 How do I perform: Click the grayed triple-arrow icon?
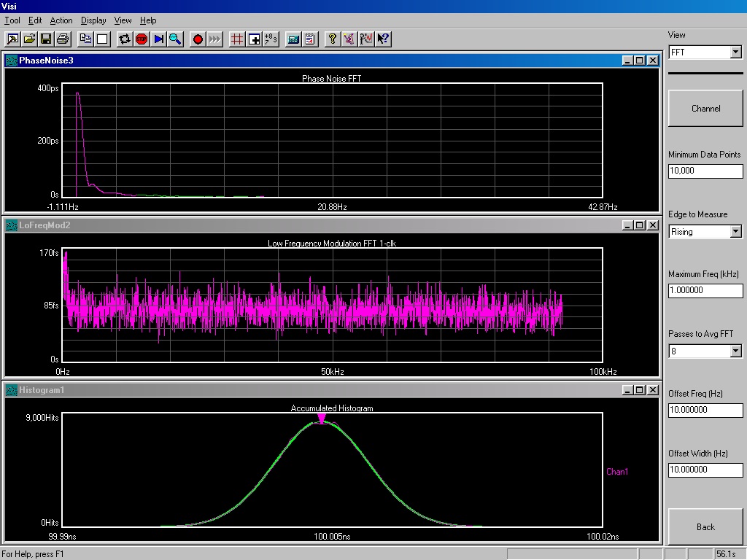(x=215, y=39)
